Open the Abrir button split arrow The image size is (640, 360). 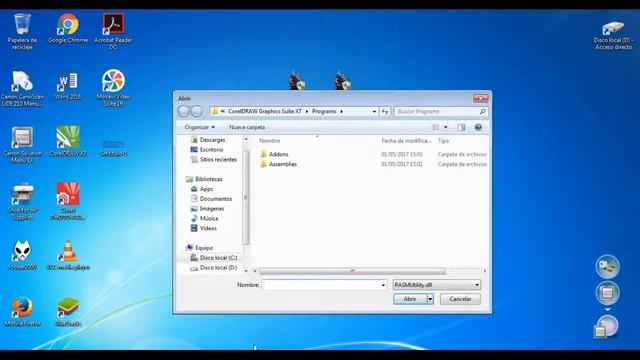click(430, 299)
